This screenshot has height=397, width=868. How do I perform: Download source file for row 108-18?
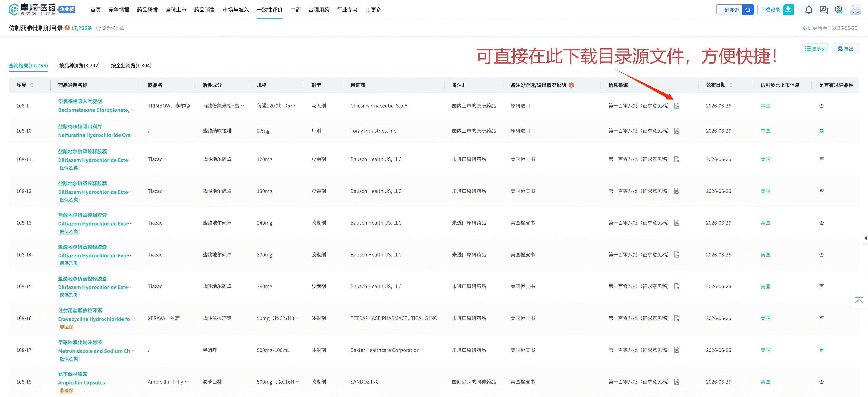[677, 382]
